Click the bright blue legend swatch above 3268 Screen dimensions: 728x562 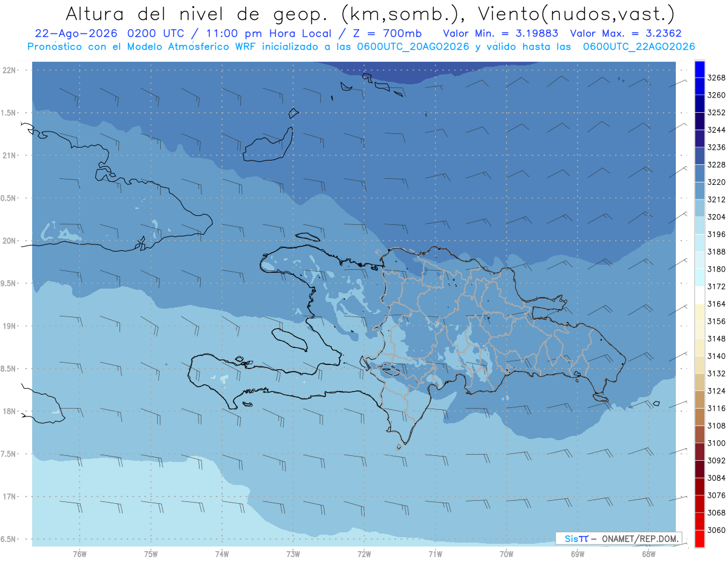[699, 69]
